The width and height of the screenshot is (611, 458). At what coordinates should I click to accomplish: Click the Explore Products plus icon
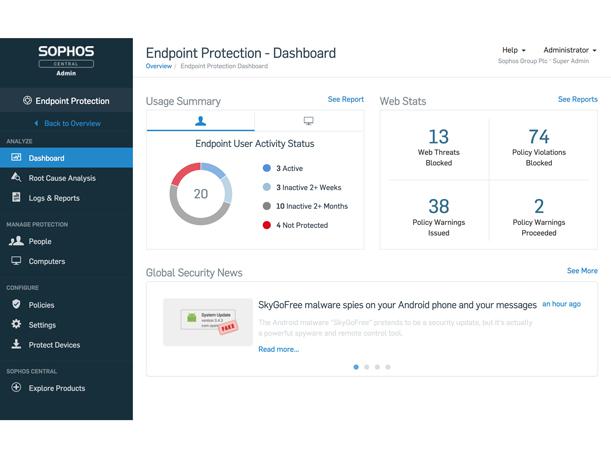click(16, 387)
